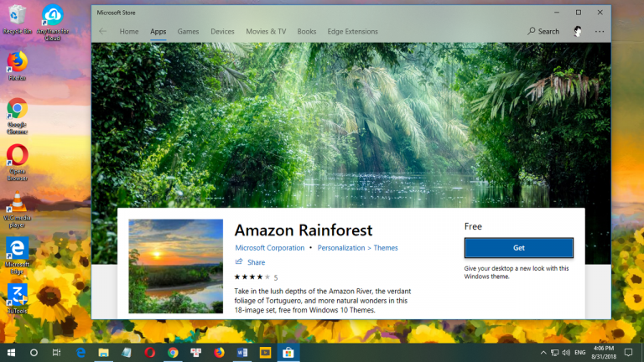This screenshot has width=644, height=362.
Task: Open File Explorer from the taskbar
Action: coord(103,353)
